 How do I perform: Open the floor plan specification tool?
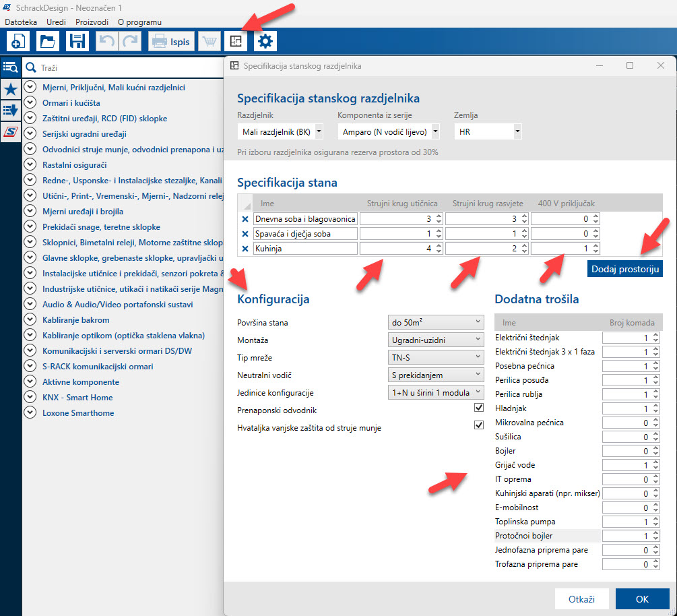coord(235,41)
